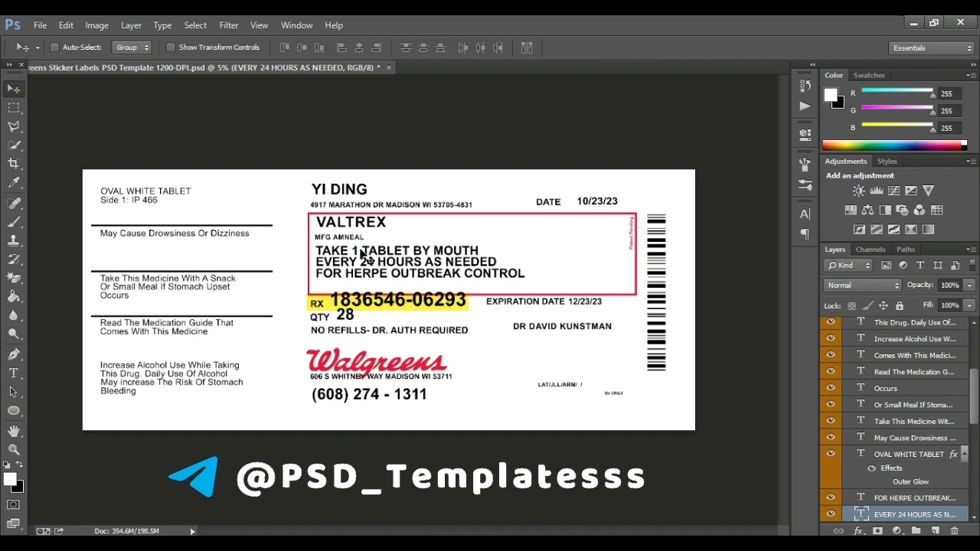Select the History Brush tool

coord(14,259)
